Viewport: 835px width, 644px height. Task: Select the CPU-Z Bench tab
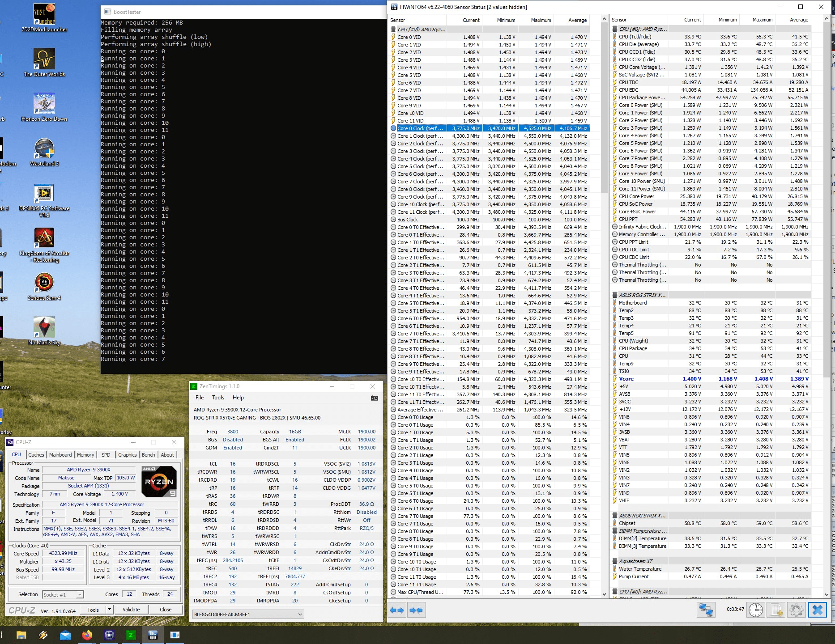(149, 455)
